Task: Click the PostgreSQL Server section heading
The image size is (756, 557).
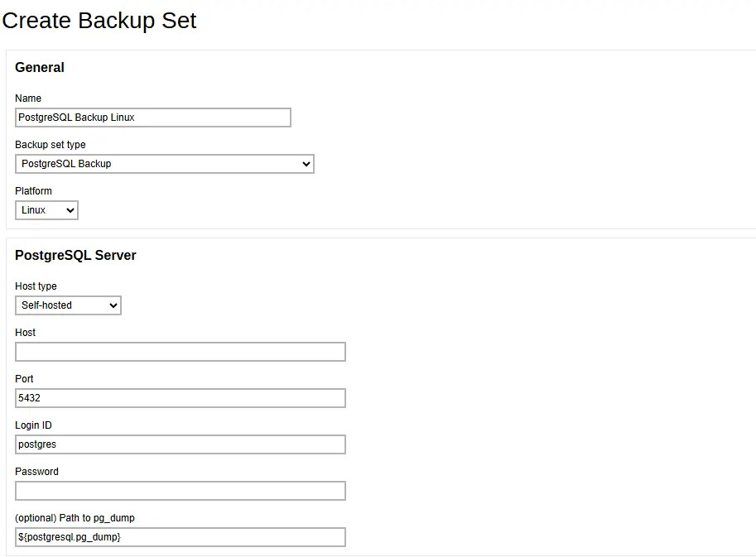Action: point(75,256)
